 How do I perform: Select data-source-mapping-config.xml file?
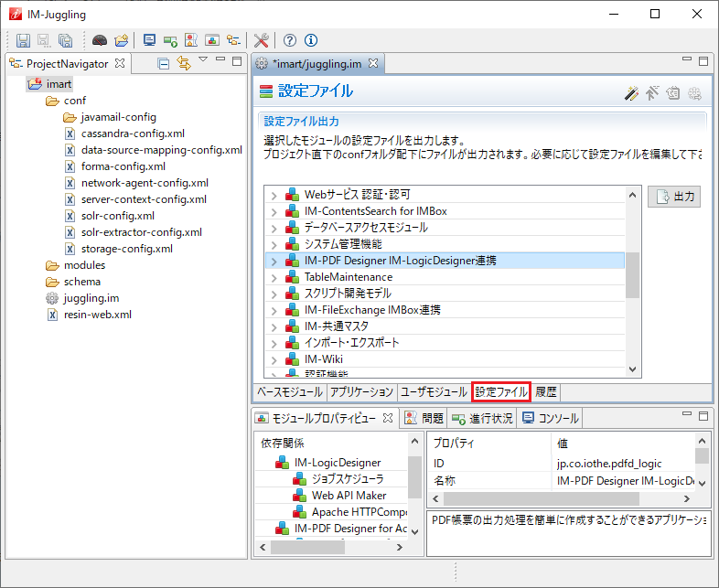(162, 150)
